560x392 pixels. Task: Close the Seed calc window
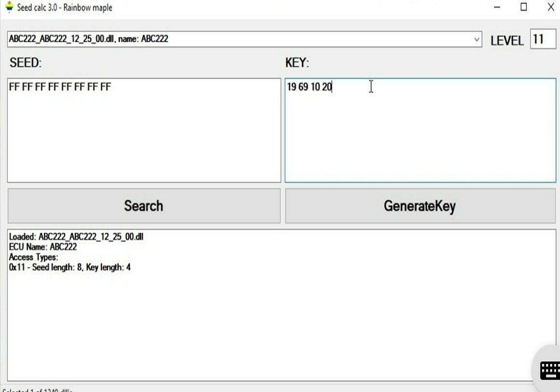tap(550, 7)
